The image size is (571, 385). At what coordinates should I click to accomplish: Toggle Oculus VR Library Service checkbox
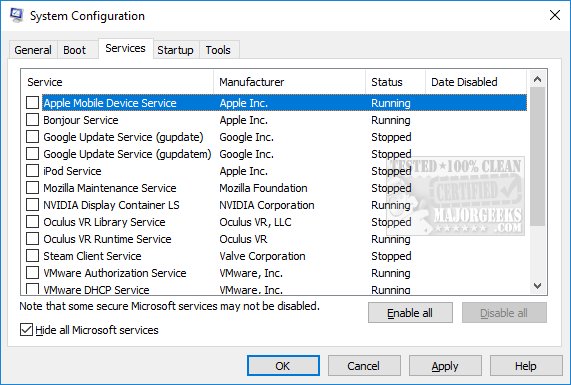pos(32,221)
